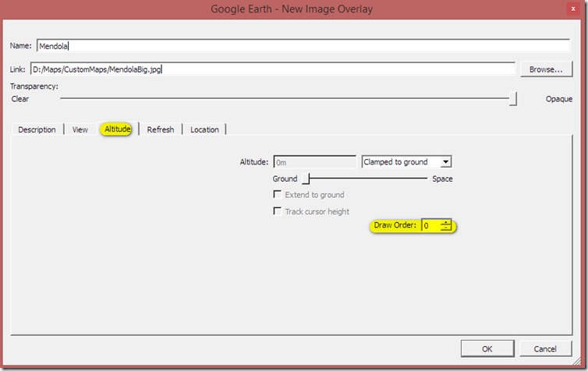
Task: Toggle the Extend to ground checkbox
Action: [278, 195]
